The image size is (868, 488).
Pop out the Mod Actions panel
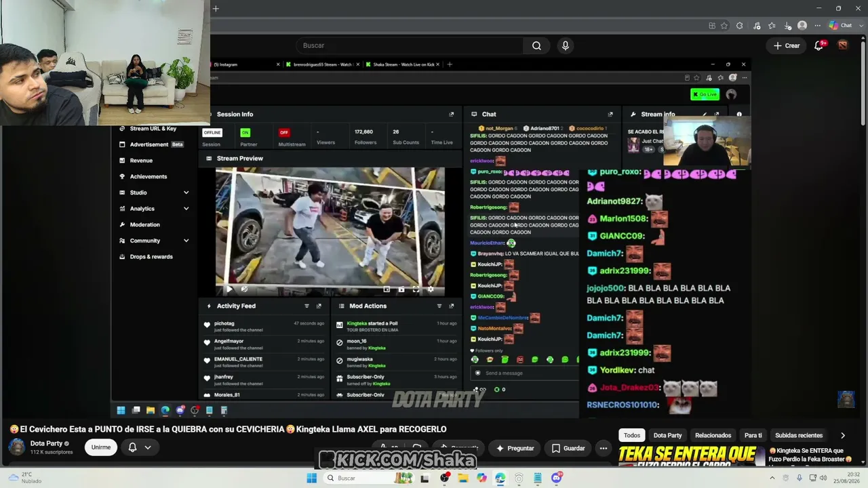(452, 306)
